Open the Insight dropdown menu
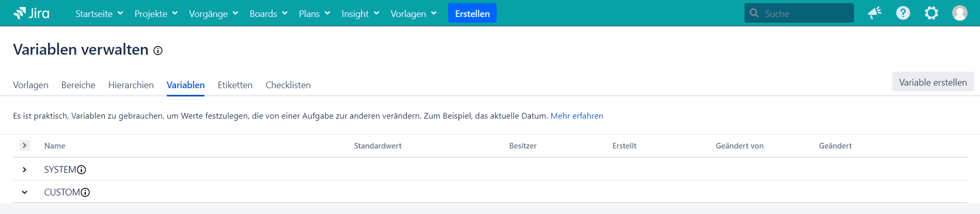 coord(360,13)
